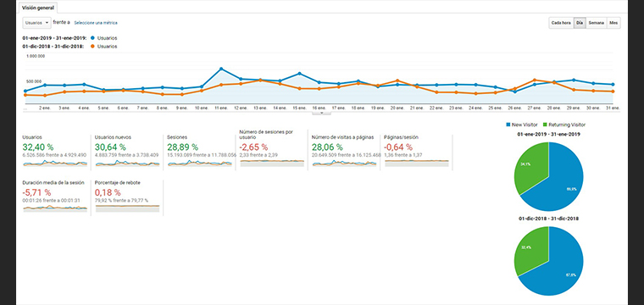This screenshot has width=644, height=305.
Task: Click the green Returning Visitor legend swatch
Action: pyautogui.click(x=545, y=125)
